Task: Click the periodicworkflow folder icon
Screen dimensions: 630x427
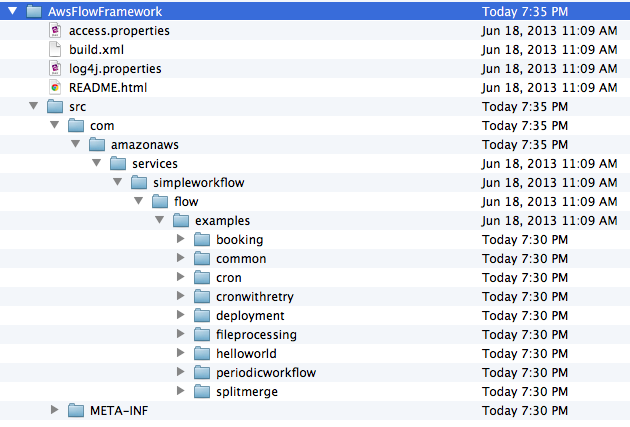Action: [202, 372]
